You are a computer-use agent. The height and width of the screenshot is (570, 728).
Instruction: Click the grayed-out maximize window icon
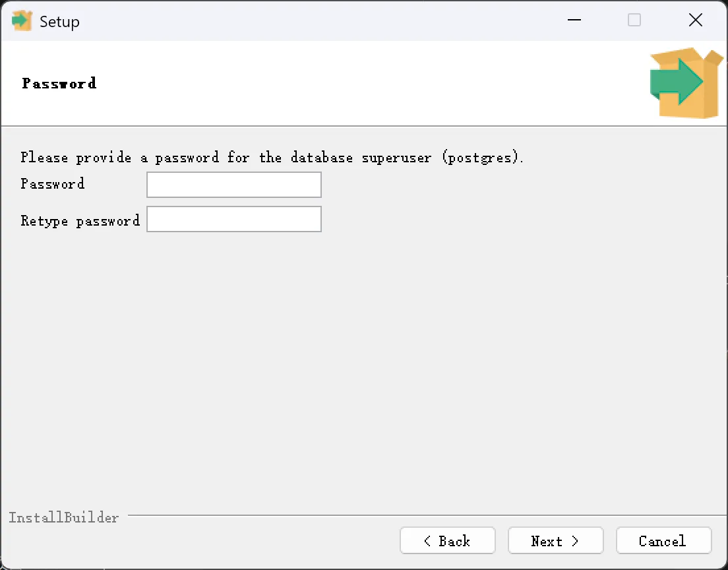point(634,20)
